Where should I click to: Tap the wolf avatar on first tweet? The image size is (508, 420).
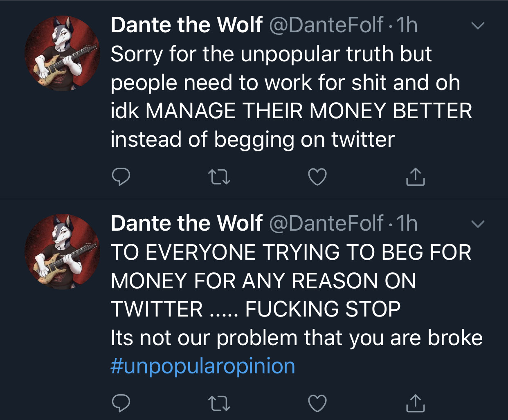click(62, 54)
